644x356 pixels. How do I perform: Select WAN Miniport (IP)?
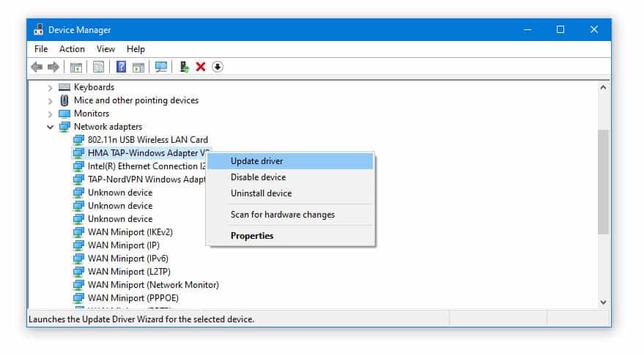124,245
